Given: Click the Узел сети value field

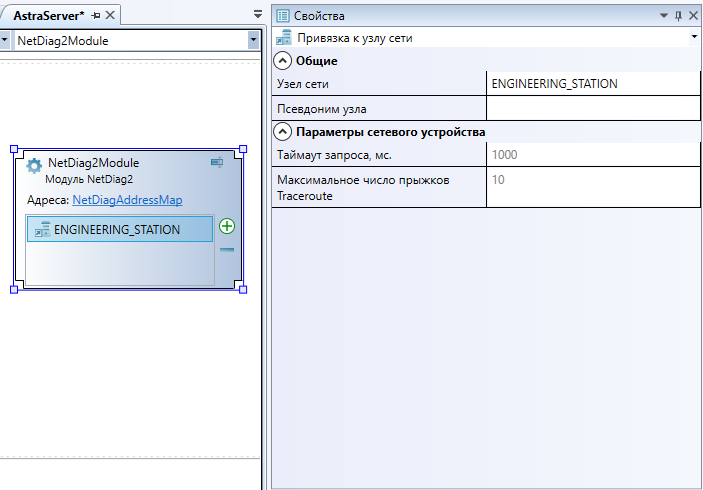Looking at the screenshot, I should pos(591,84).
